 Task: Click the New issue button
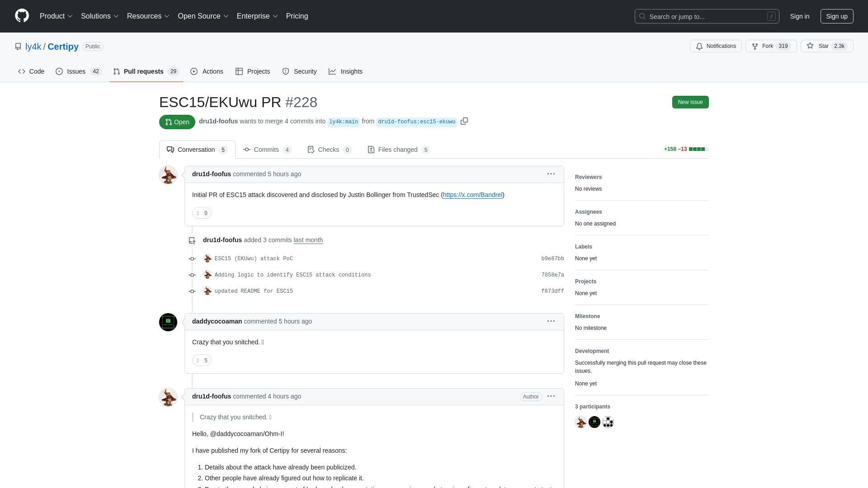tap(690, 102)
